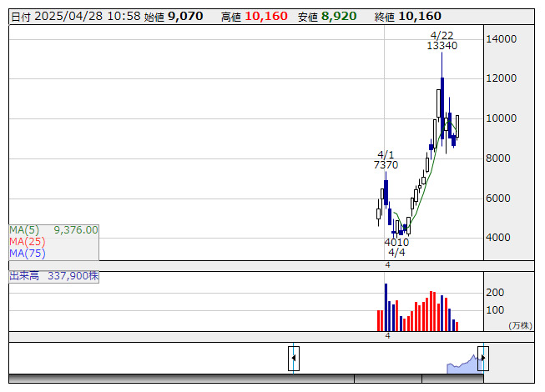Image resolution: width=545 pixels, height=392 pixels.
Task: Click the 6000 price axis label
Action: [497, 199]
